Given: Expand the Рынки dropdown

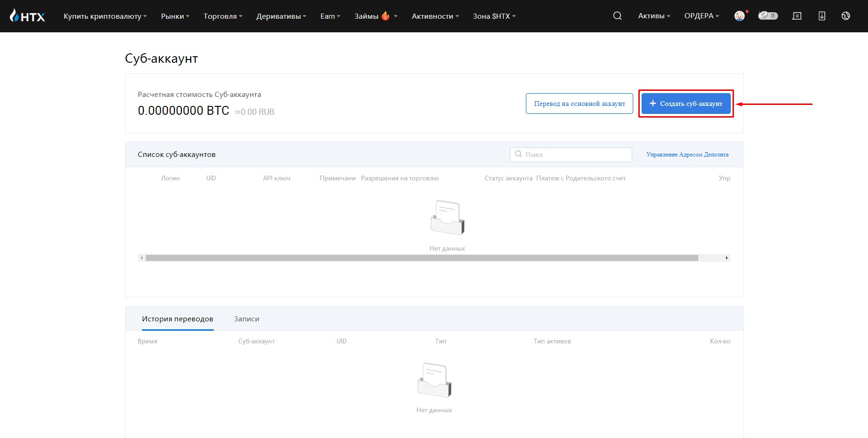Looking at the screenshot, I should 175,16.
